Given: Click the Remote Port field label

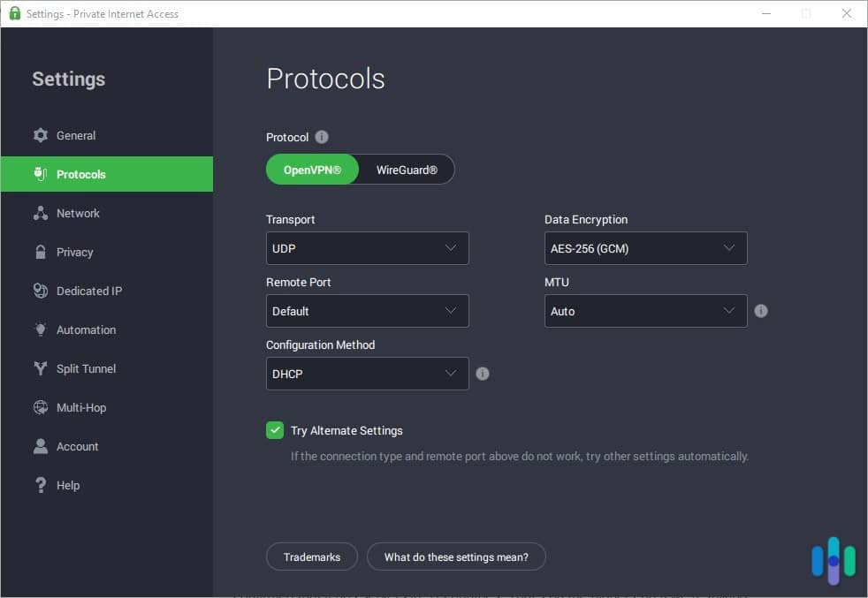Looking at the screenshot, I should (299, 282).
